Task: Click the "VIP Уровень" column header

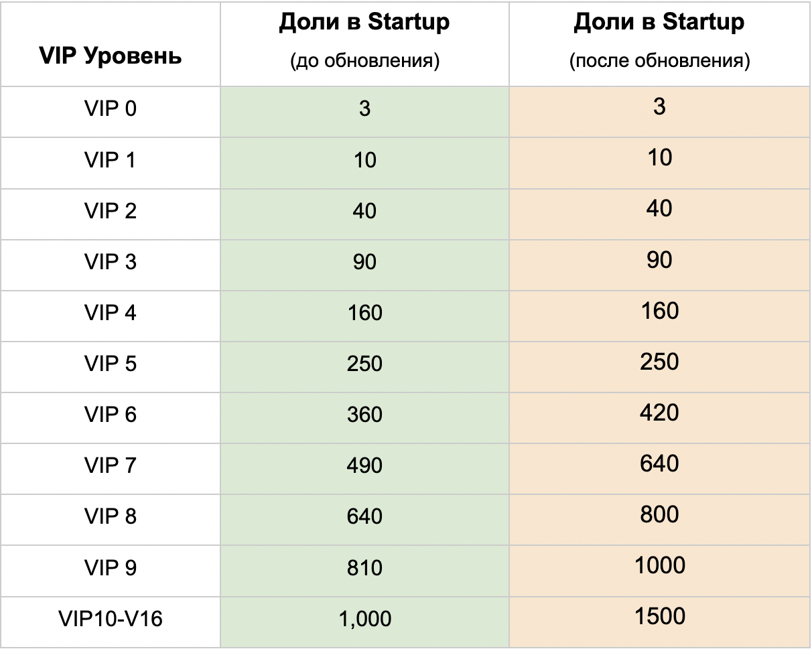Action: click(111, 56)
